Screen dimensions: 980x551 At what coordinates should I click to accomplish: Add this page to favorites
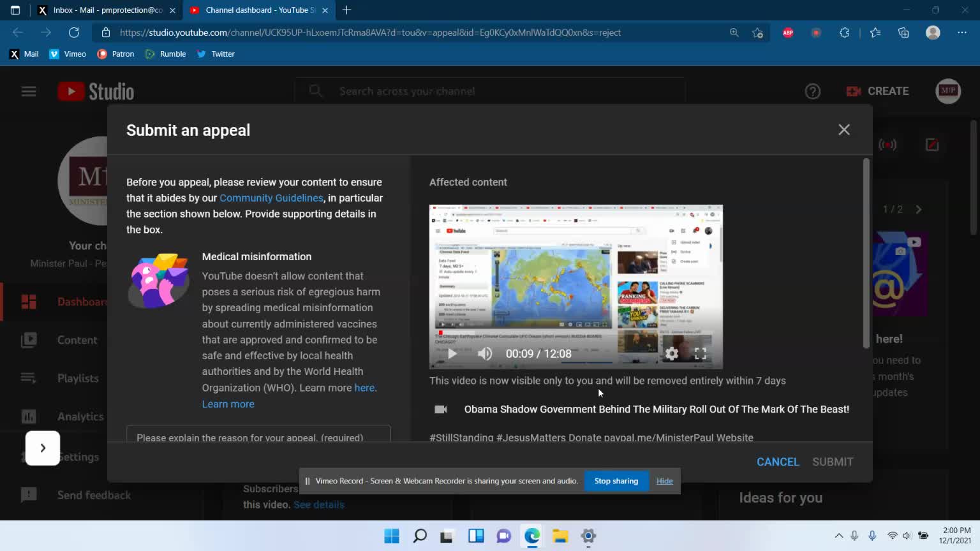click(x=757, y=33)
